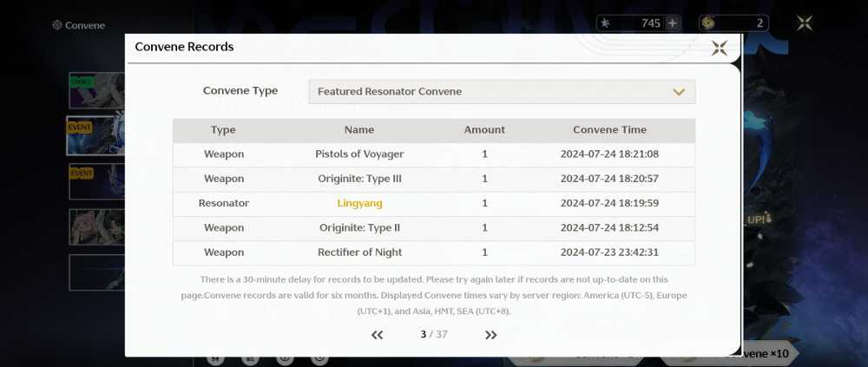Close the Convene screen in the top corner
This screenshot has width=868, height=367.
click(805, 23)
